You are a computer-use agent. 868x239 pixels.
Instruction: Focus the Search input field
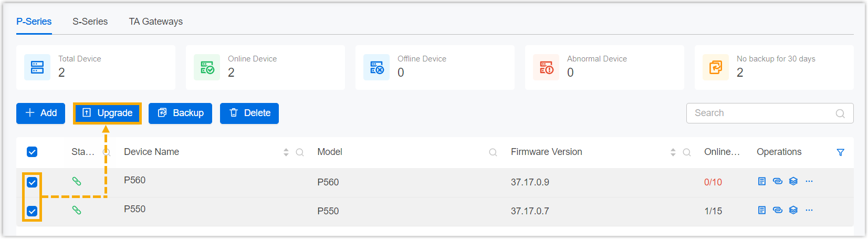[x=761, y=113]
